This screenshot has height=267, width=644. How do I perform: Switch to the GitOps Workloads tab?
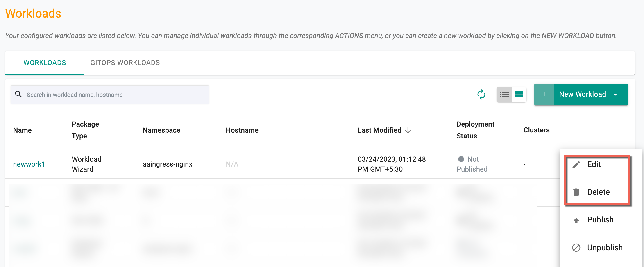pyautogui.click(x=125, y=63)
